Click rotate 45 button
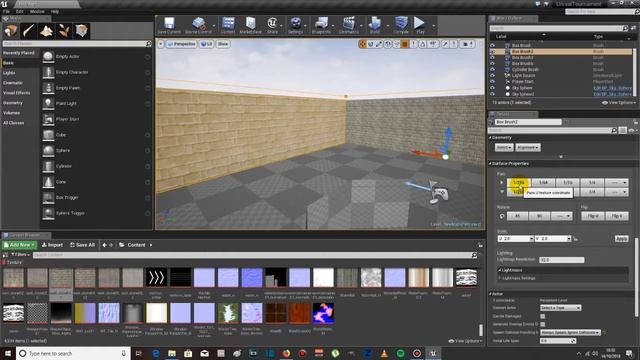Image resolution: width=640 pixels, height=360 pixels. coord(517,216)
